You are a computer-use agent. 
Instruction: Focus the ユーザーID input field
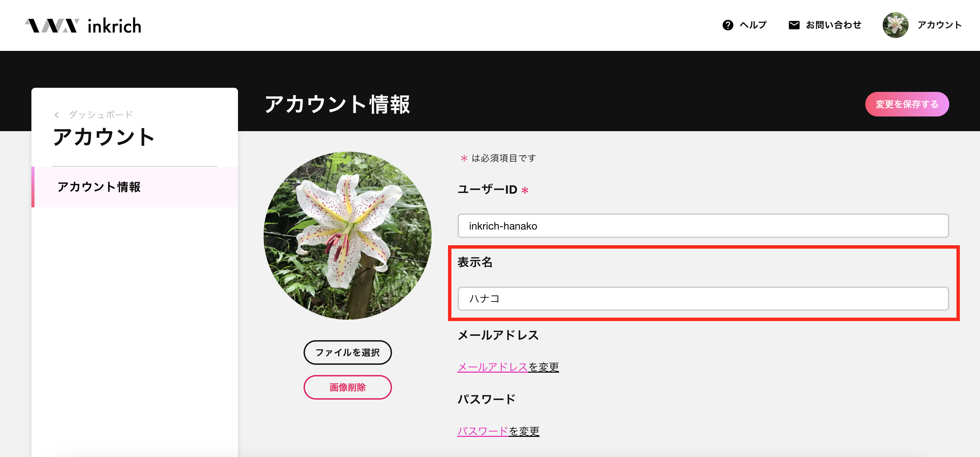point(703,226)
